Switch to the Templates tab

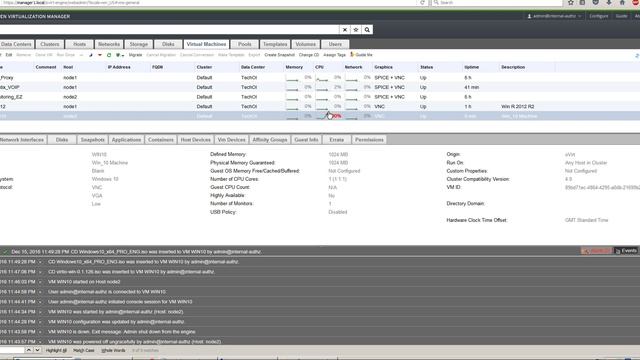(275, 44)
